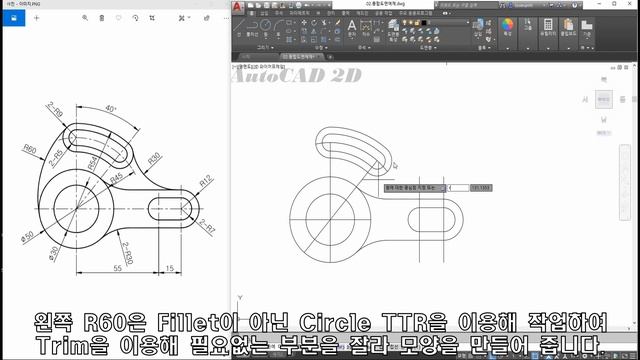Click the Erase tool icon
Screen dimensions: 640x360
coord(337,22)
